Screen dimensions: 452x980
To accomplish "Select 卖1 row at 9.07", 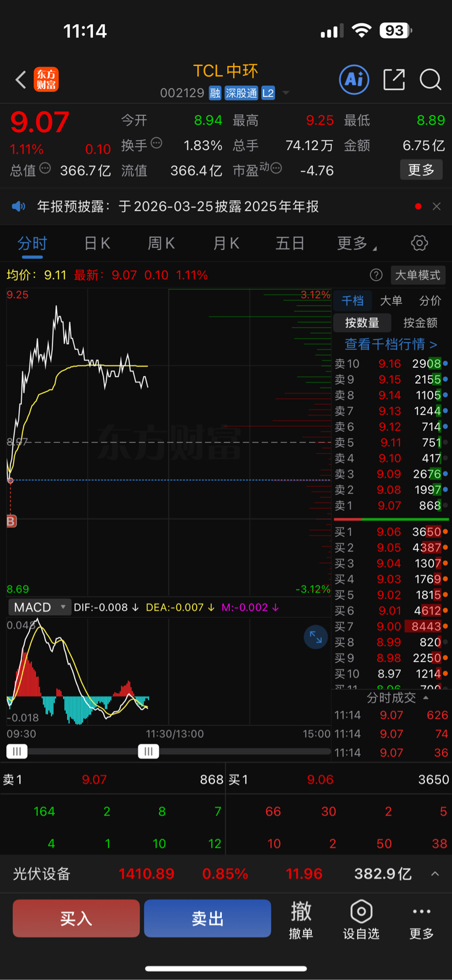I will [391, 506].
